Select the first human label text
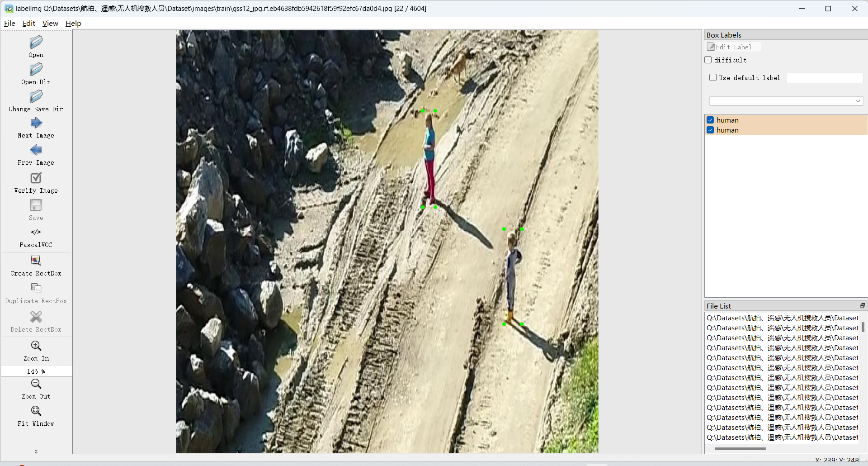The width and height of the screenshot is (868, 466). tap(727, 120)
